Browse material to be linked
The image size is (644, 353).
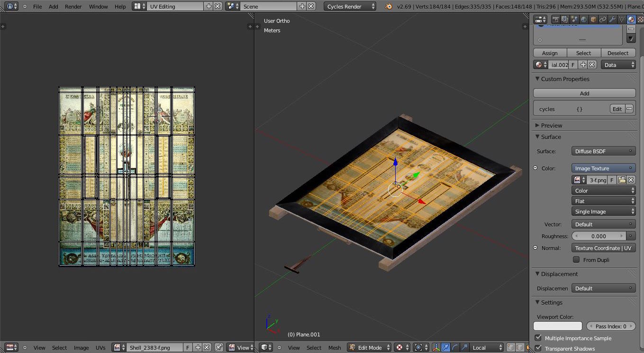click(541, 65)
